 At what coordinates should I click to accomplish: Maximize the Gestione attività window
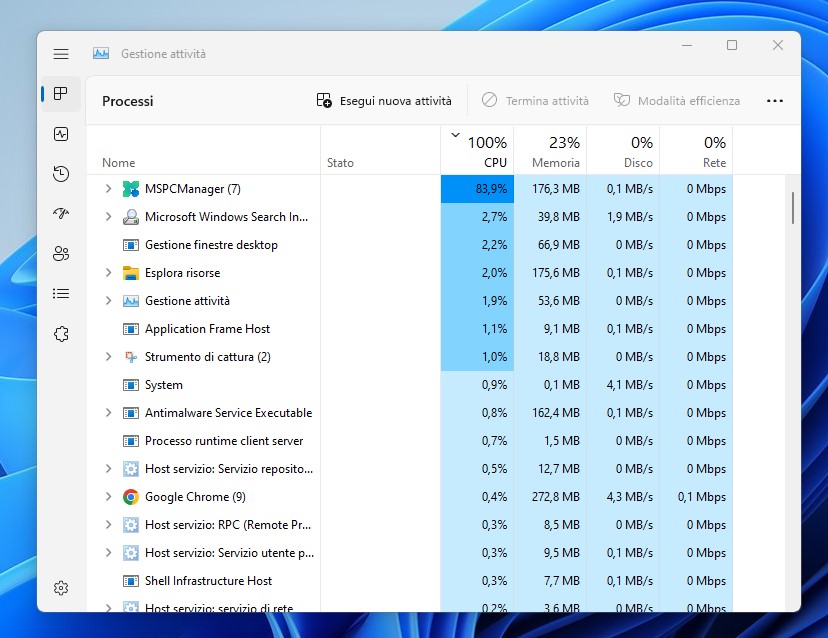[x=732, y=45]
